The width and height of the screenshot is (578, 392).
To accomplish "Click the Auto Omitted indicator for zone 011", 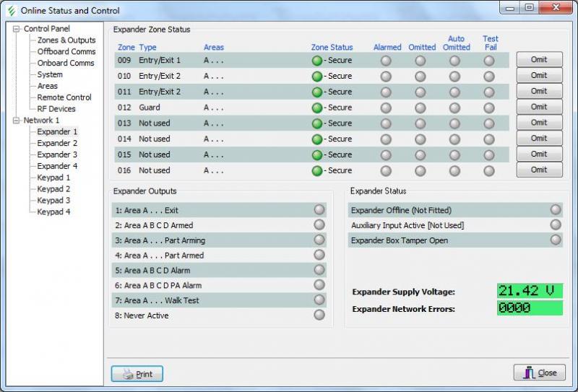I will tap(454, 92).
